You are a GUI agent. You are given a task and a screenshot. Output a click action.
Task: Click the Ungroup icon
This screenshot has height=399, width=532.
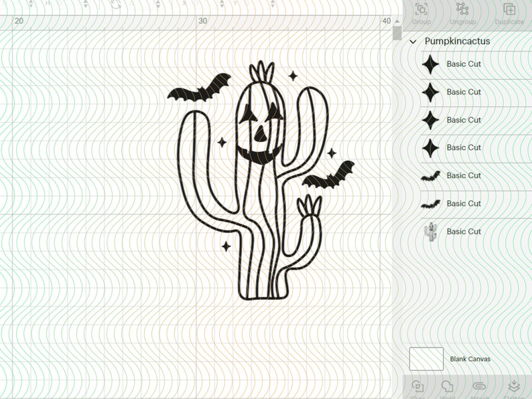pos(462,9)
